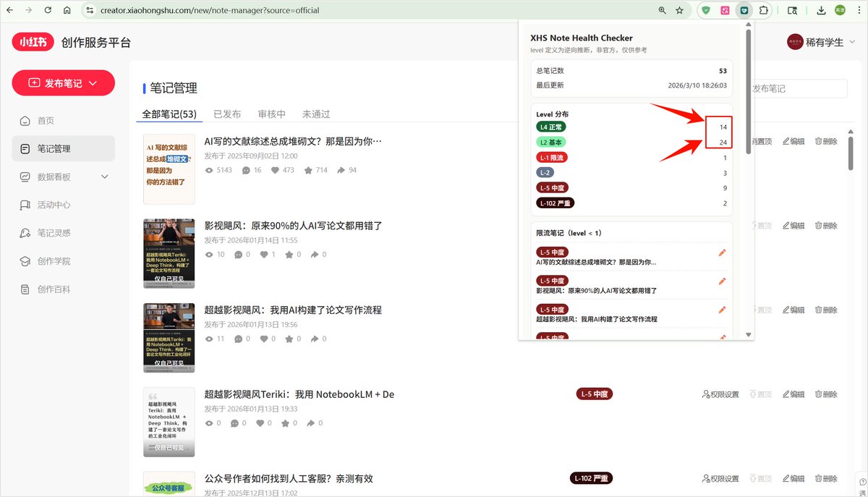Open 权限设置 for the 'NotebookLM + De' note
This screenshot has width=868, height=497.
click(x=720, y=394)
